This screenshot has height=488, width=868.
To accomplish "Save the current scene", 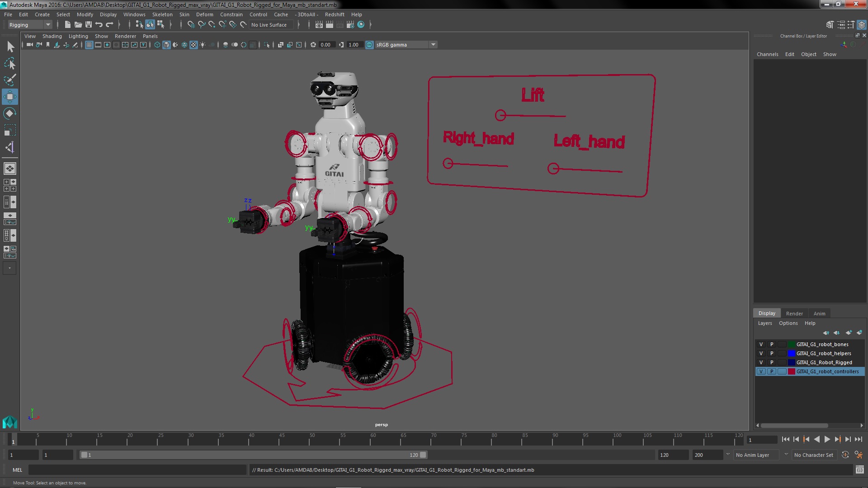I will point(89,25).
